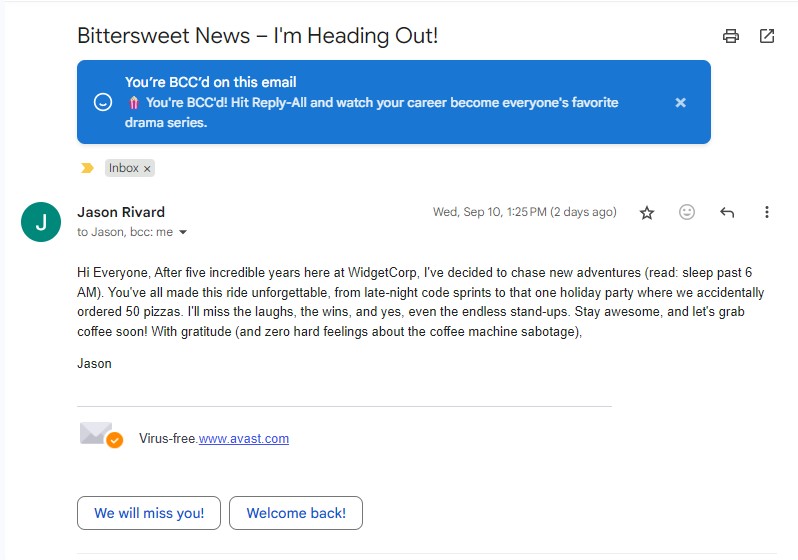The image size is (798, 560).
Task: Open the sender name Jason Rivard
Action: point(121,212)
